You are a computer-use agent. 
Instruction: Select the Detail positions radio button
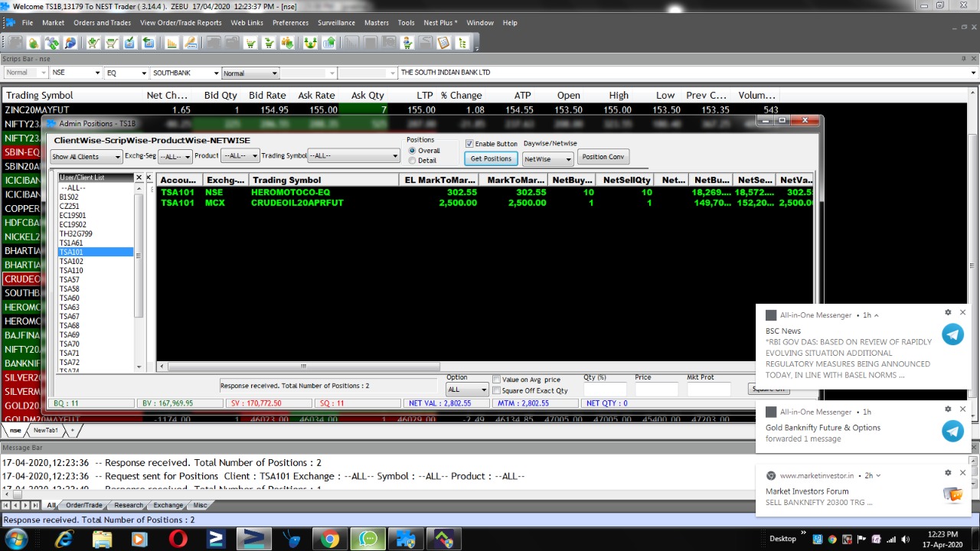413,161
